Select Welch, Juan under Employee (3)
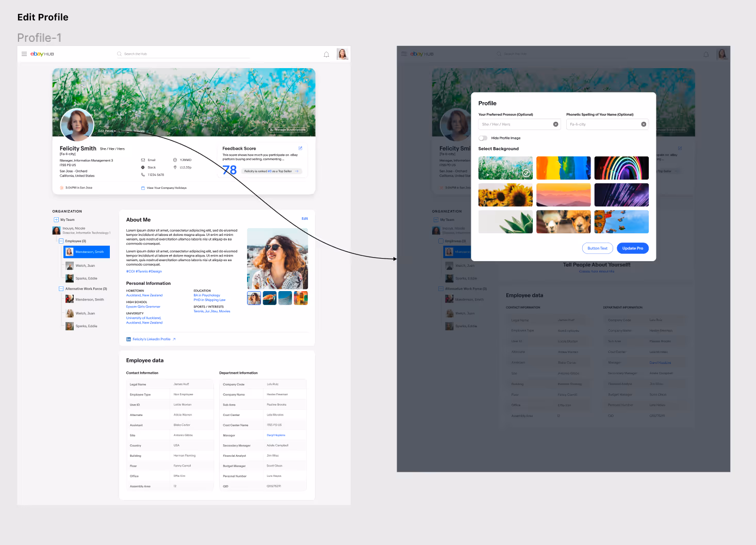This screenshot has height=545, width=756. click(80, 266)
